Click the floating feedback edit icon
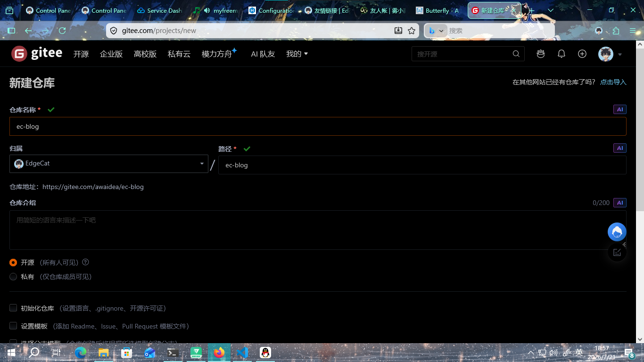644x362 pixels. point(617,252)
